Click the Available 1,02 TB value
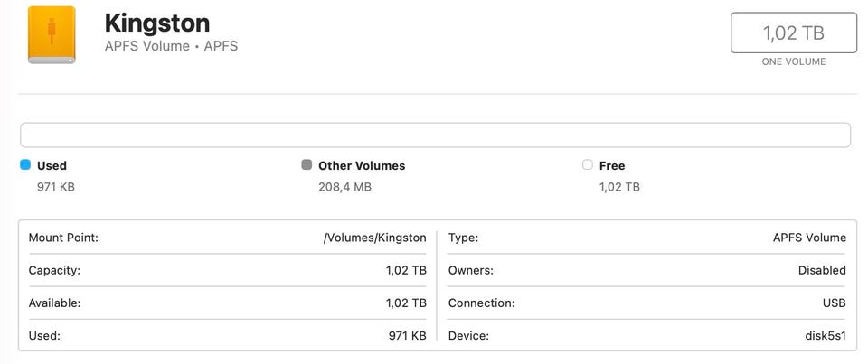The image size is (868, 364). pyautogui.click(x=406, y=303)
